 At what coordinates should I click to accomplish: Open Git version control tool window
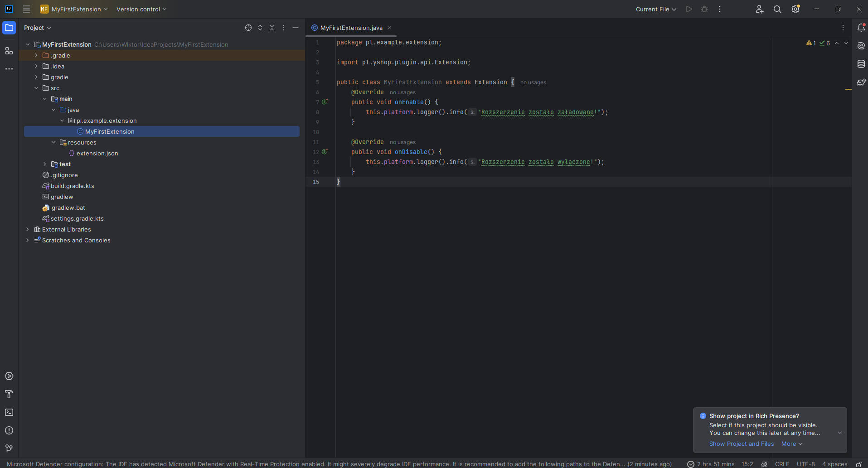tap(9, 449)
